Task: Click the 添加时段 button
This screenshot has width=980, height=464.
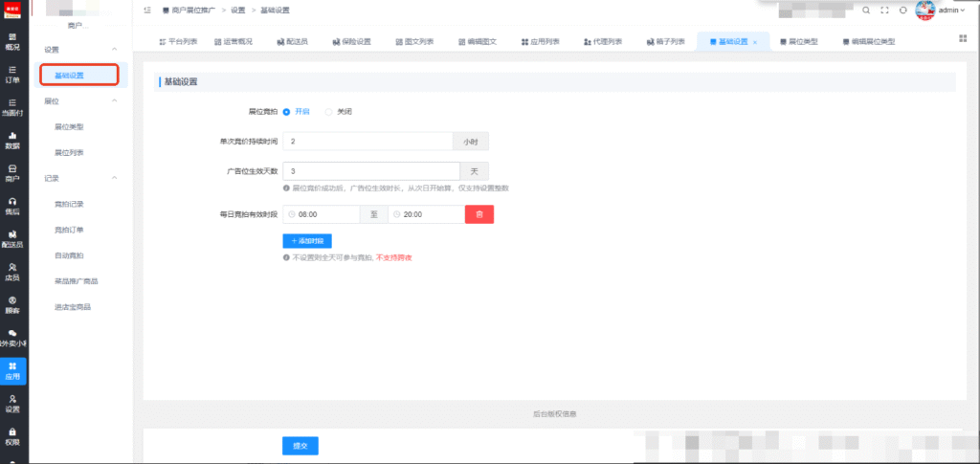Action: (307, 240)
